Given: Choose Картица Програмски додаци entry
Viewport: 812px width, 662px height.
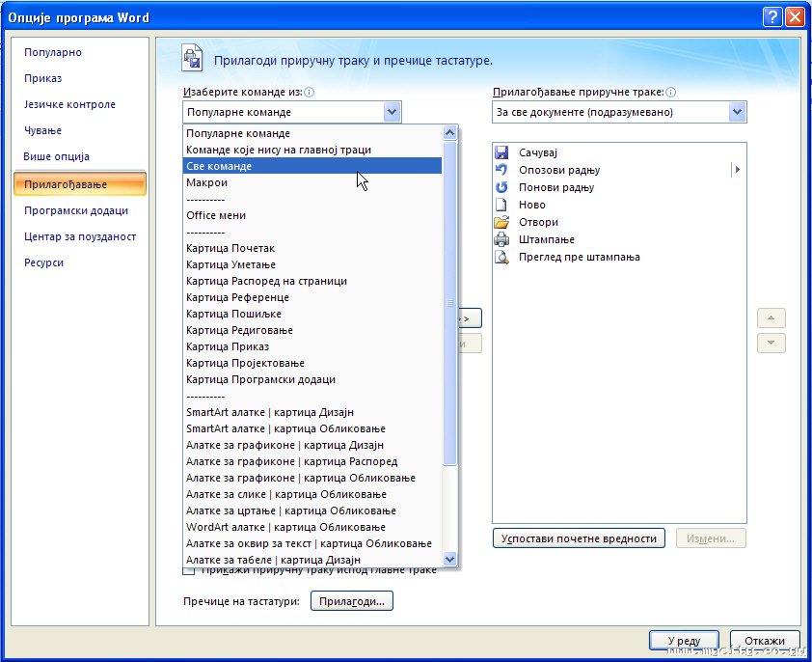Looking at the screenshot, I should click(312, 379).
